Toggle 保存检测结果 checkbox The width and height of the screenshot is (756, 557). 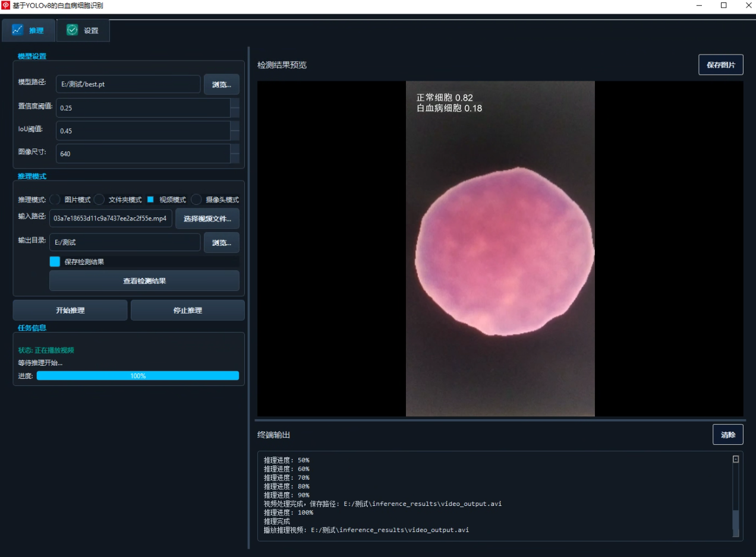pos(55,261)
